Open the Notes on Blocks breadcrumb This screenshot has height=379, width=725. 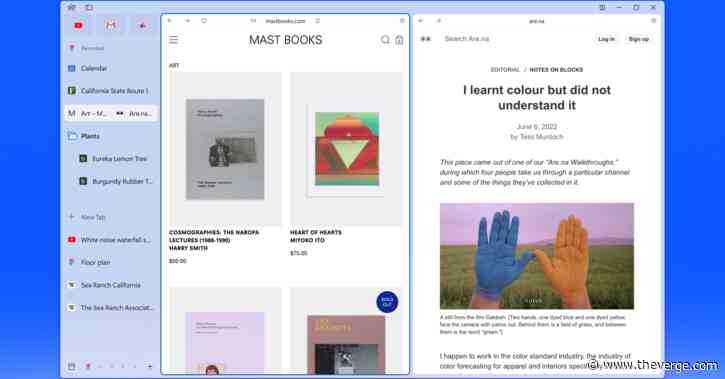556,70
